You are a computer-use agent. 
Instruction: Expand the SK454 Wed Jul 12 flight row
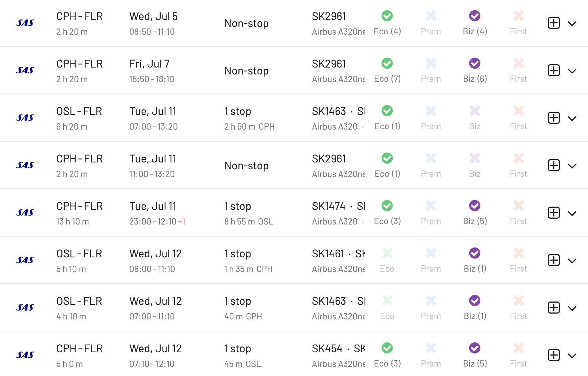click(x=572, y=356)
